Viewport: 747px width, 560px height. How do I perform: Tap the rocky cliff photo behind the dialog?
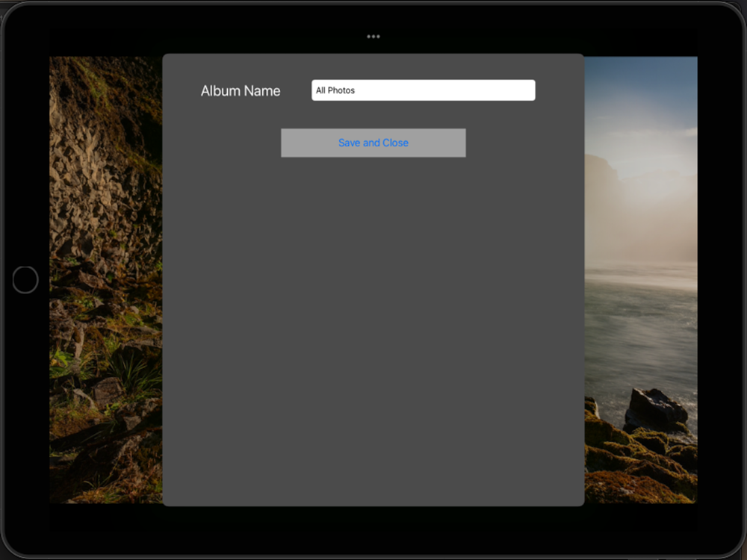click(106, 279)
